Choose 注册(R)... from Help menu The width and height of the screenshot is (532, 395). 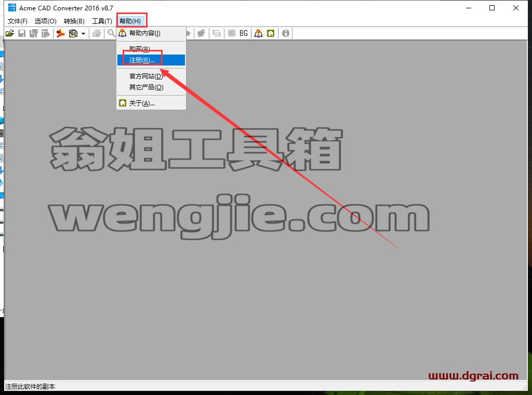(x=151, y=60)
